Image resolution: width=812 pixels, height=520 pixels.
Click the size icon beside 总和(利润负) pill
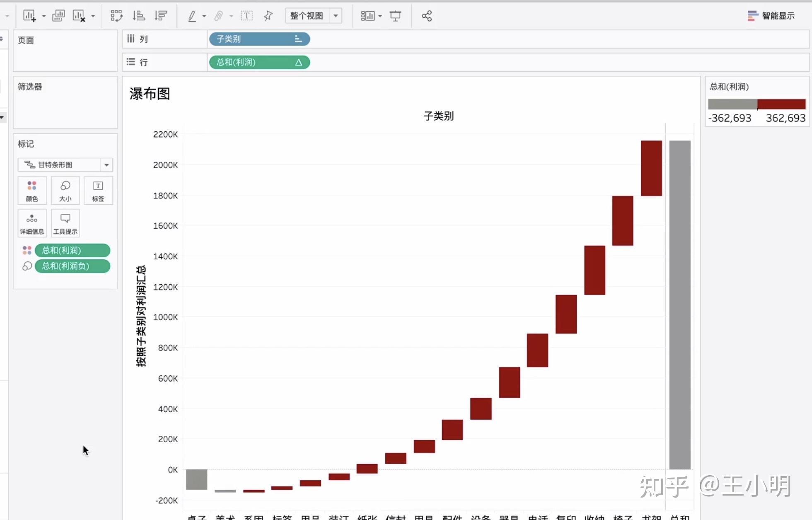(x=27, y=266)
